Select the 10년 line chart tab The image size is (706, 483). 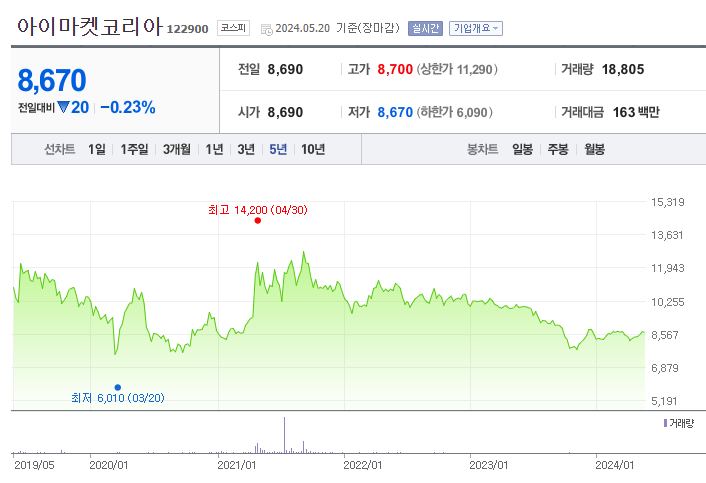pos(313,149)
